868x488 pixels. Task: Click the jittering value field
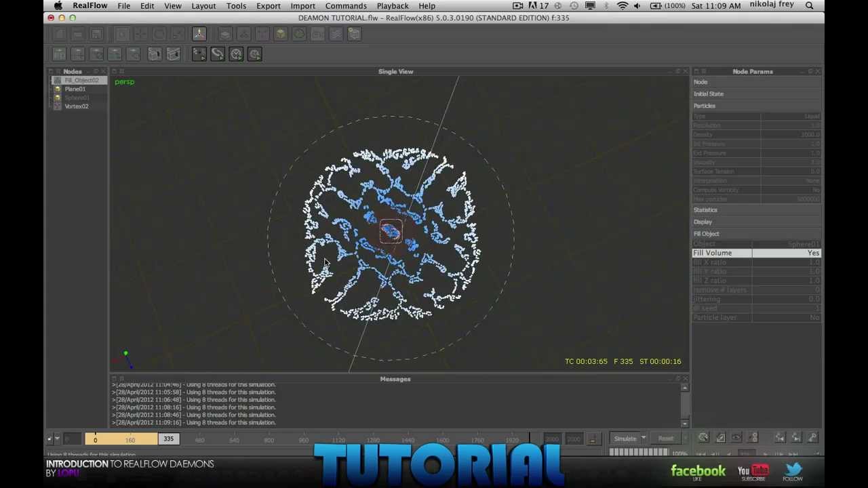(791, 299)
